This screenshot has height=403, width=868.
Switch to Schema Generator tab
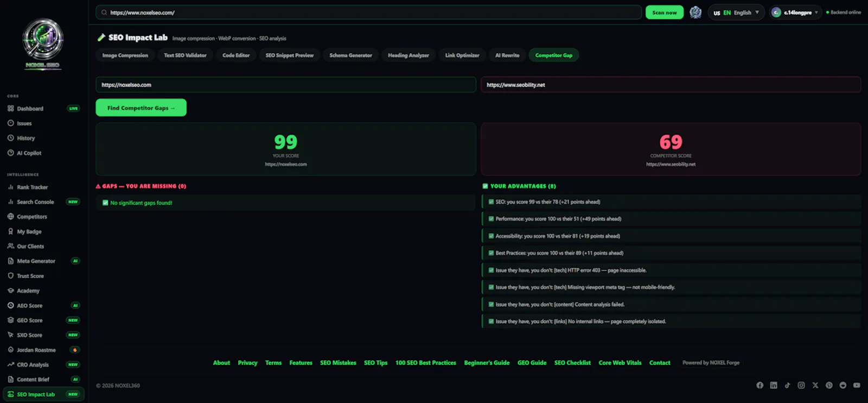point(350,55)
